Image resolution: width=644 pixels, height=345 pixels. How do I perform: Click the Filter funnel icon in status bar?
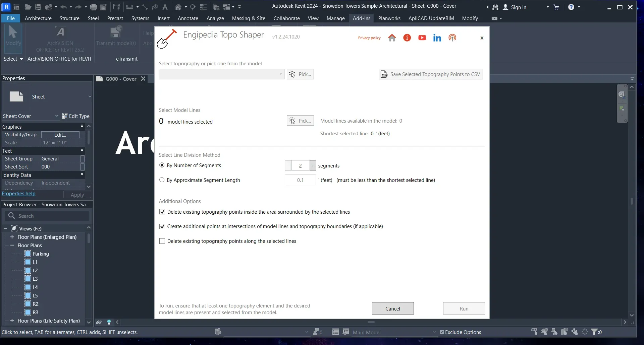click(x=594, y=332)
